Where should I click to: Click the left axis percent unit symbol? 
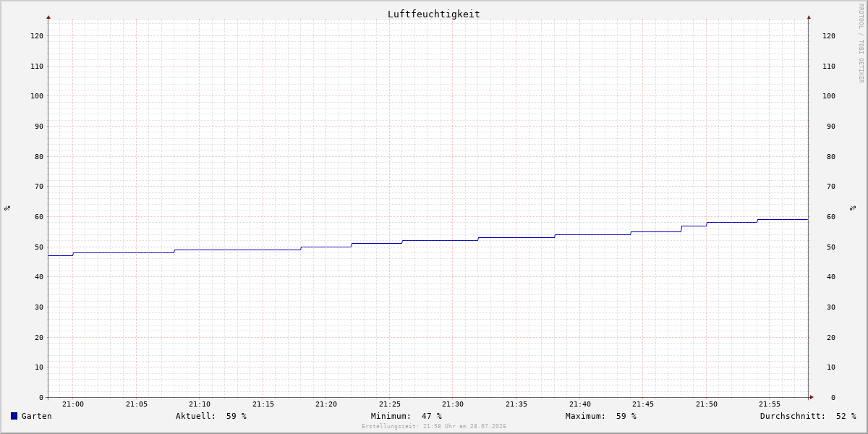click(x=7, y=208)
